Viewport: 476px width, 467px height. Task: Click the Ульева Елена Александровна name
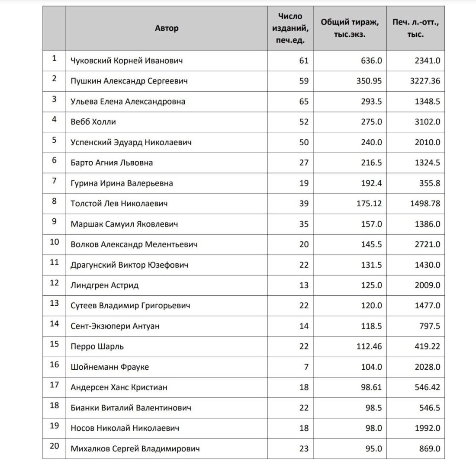128,102
